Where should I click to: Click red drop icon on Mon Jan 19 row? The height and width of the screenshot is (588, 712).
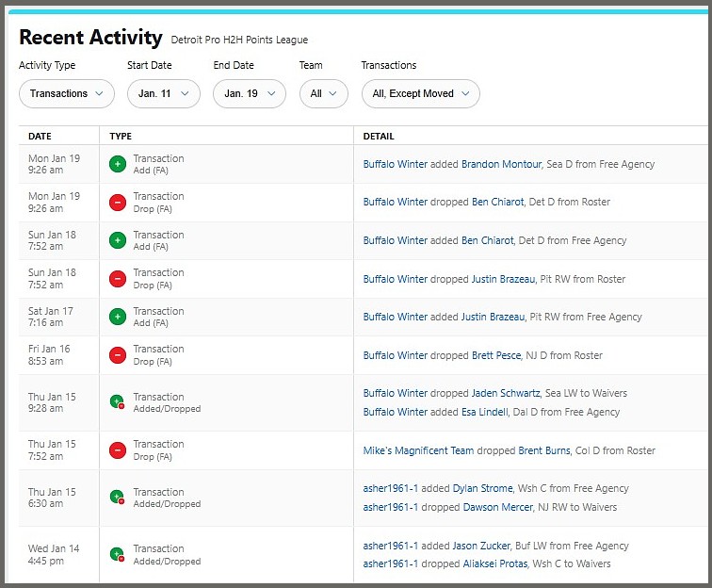pos(118,202)
